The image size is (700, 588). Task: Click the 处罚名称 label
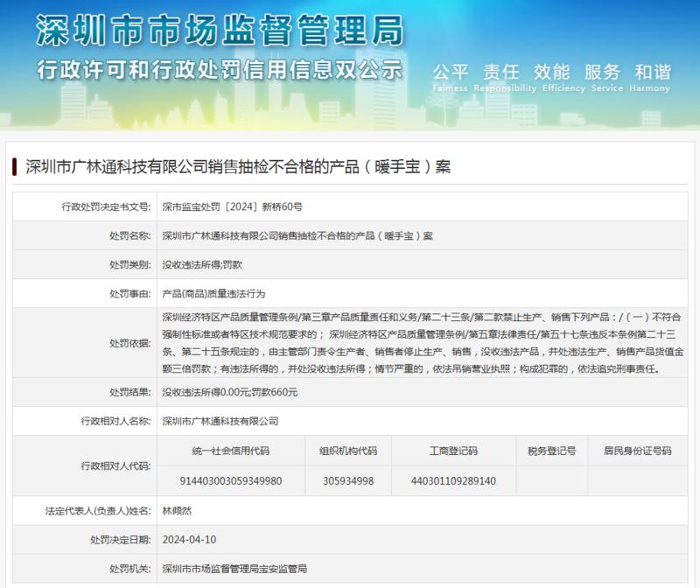129,235
